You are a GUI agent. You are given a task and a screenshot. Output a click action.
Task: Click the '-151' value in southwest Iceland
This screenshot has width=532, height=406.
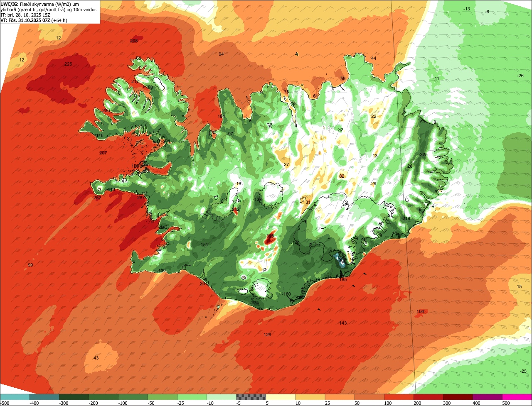pos(203,245)
